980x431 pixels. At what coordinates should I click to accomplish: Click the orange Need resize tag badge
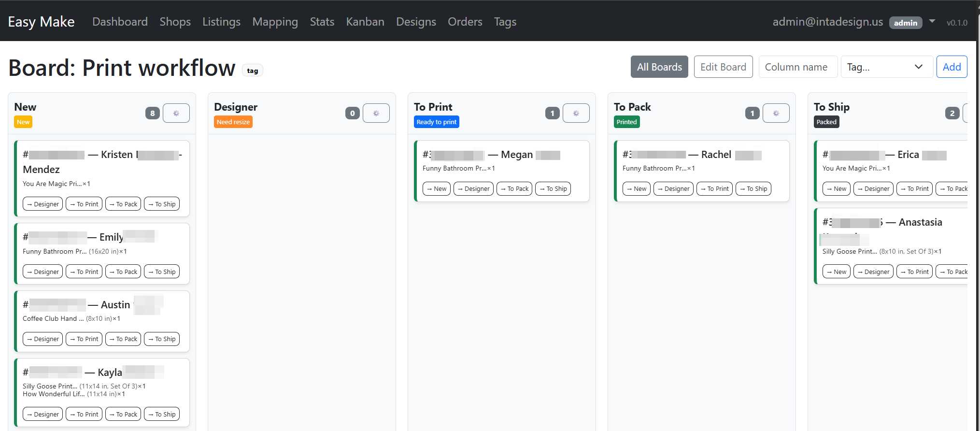coord(233,122)
